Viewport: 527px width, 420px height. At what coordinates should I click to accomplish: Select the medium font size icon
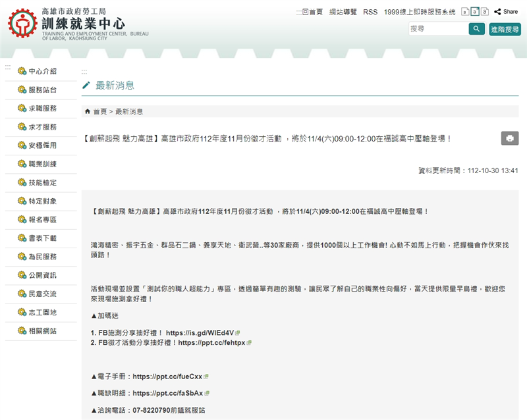coord(474,12)
